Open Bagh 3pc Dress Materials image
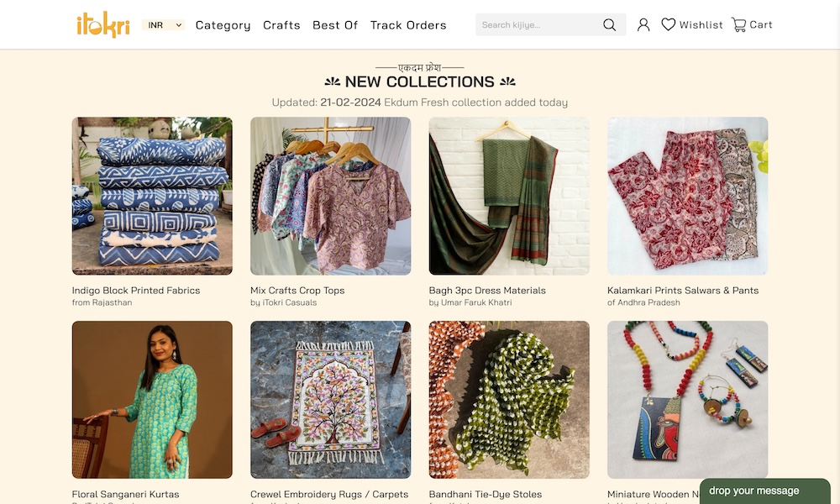 click(x=509, y=196)
